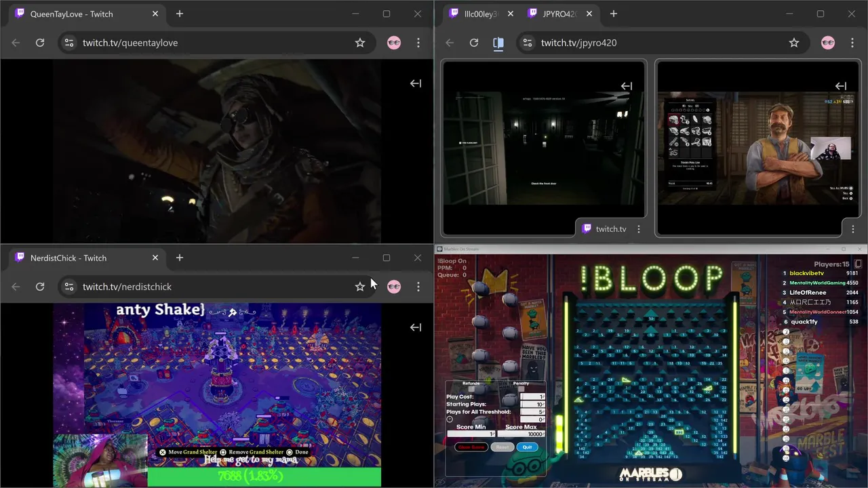This screenshot has height=488, width=868.
Task: Bookmark the QueenTayLove page with the star icon
Action: point(360,43)
